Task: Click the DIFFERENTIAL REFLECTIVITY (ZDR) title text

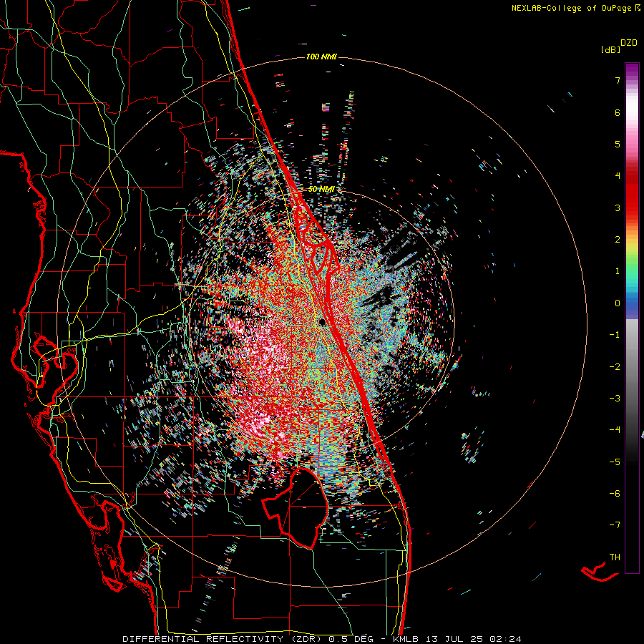Action: pos(223,639)
